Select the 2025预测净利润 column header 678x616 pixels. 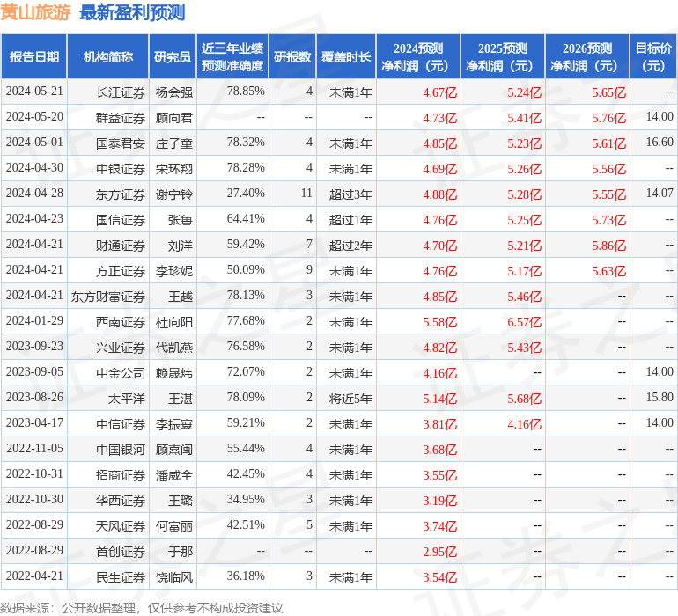click(503, 56)
